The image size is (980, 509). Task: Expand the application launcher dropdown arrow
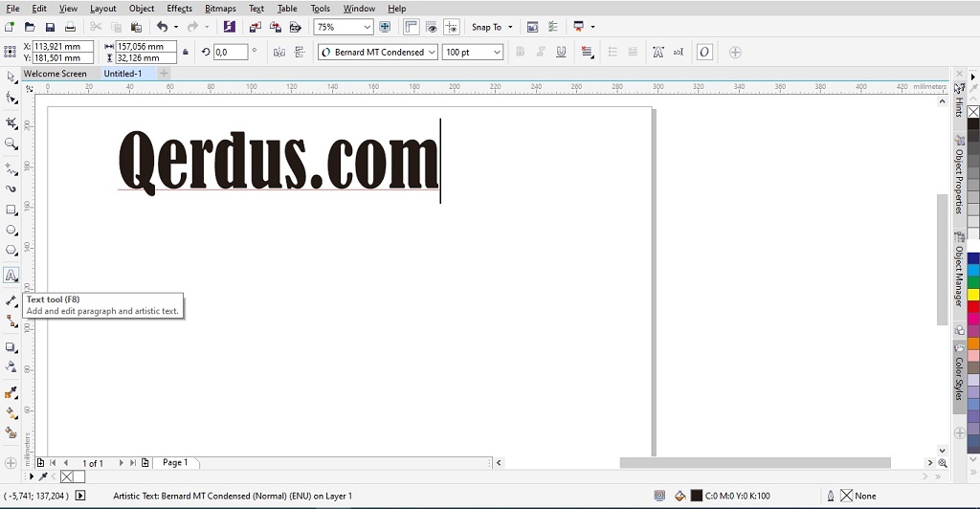592,27
